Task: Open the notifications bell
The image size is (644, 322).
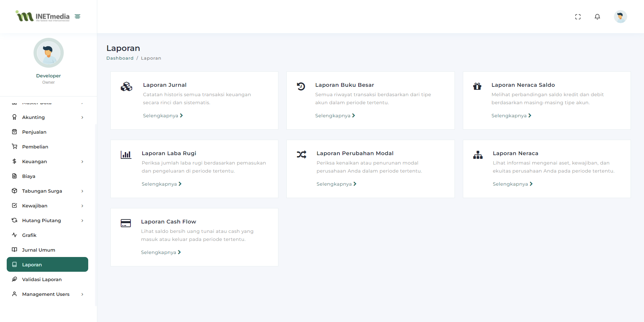Action: 597,17
